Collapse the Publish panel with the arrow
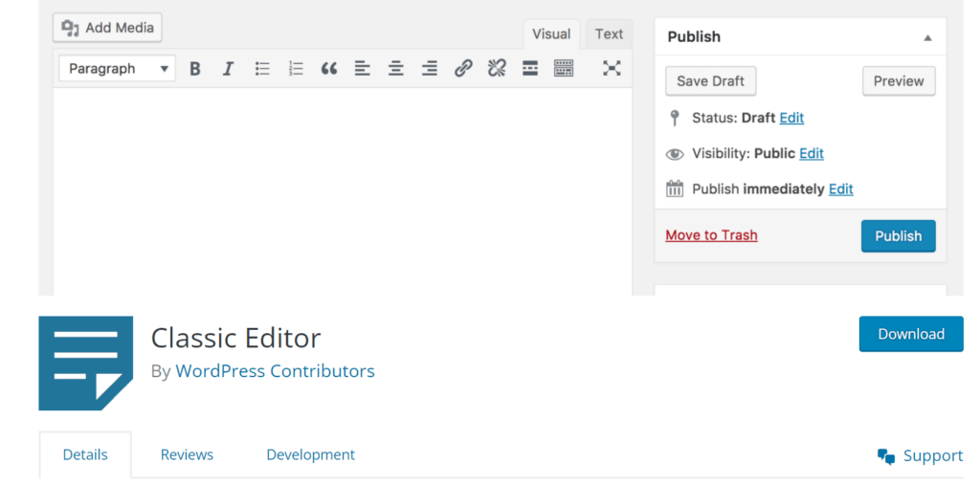The width and height of the screenshot is (980, 486). tap(928, 38)
